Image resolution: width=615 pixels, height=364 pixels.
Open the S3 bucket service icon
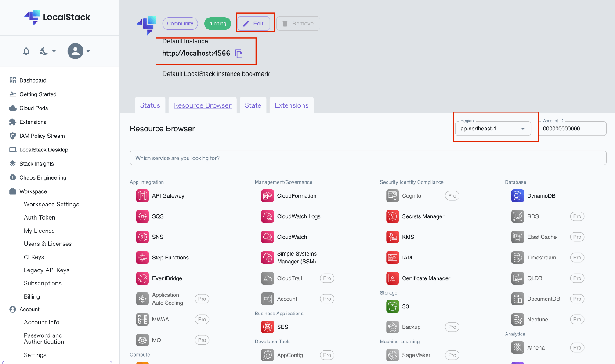(393, 306)
